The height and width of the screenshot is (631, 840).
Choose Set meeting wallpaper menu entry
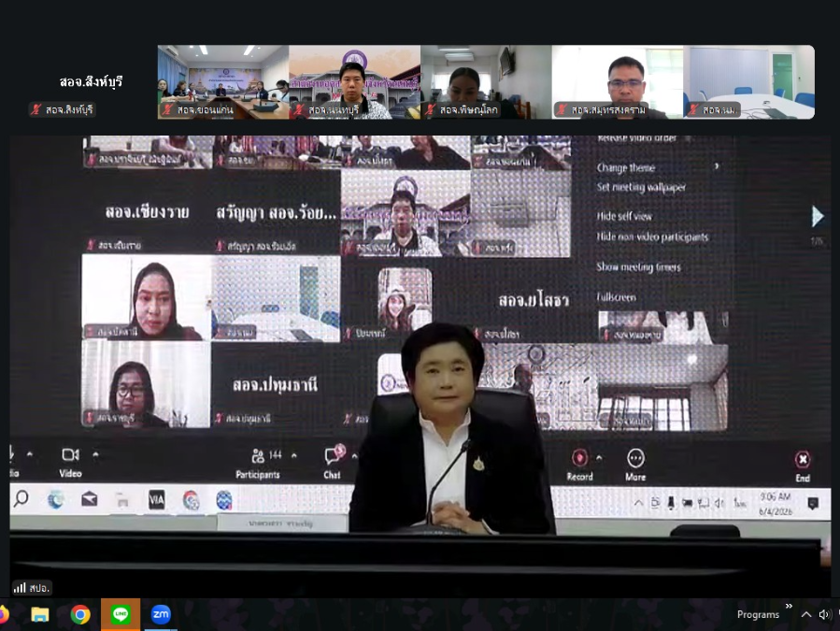tap(641, 187)
